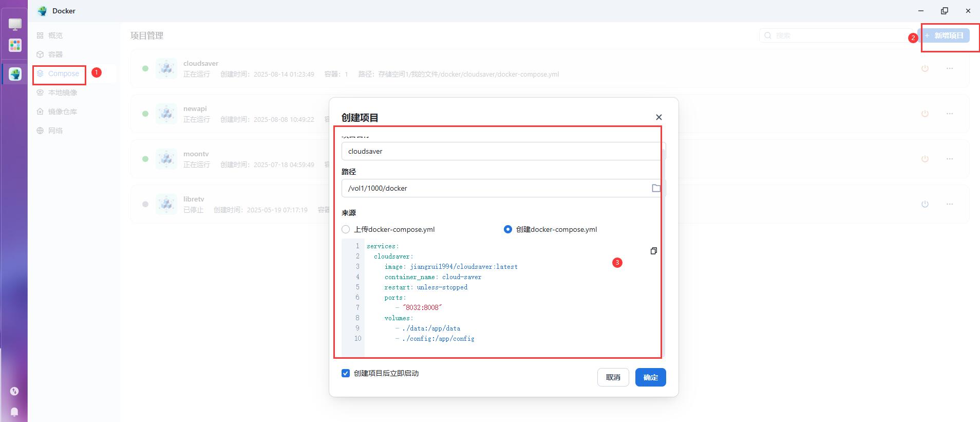Viewport: 980px width, 422px height.
Task: Click the newapi project name
Action: 195,108
